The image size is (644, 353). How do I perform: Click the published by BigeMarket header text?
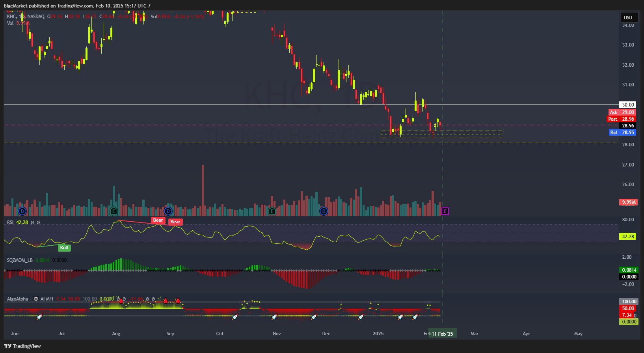point(77,6)
